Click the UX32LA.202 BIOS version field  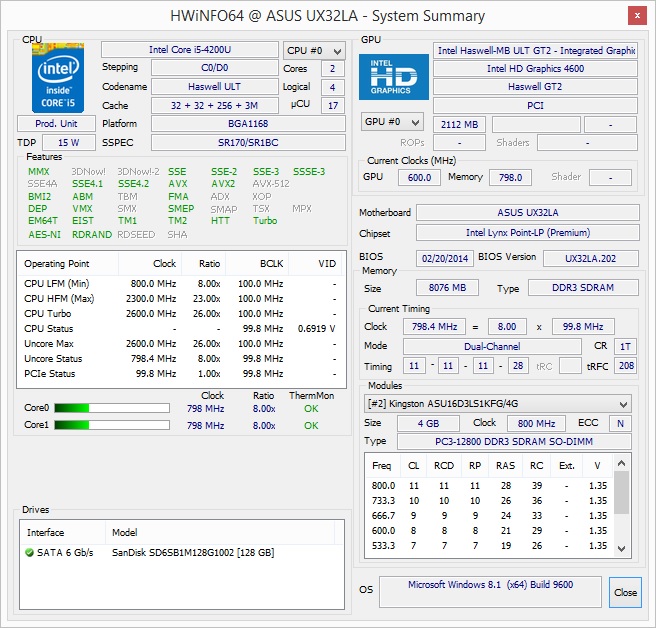point(590,258)
